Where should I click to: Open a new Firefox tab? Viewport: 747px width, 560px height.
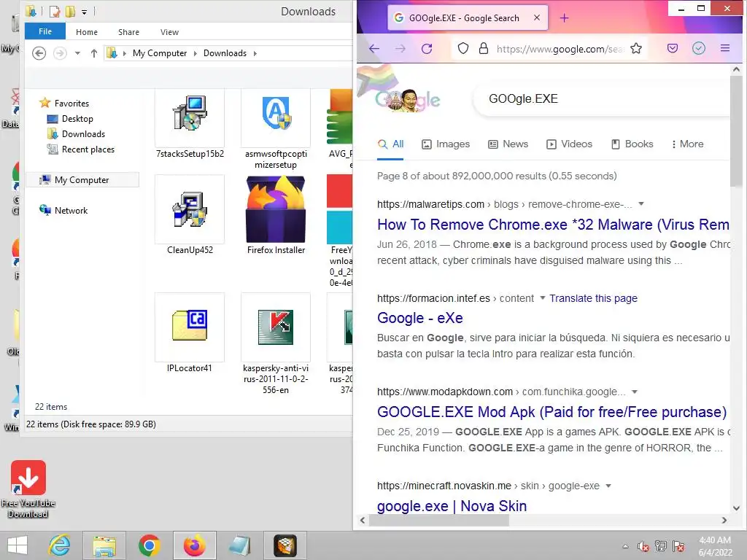[564, 18]
